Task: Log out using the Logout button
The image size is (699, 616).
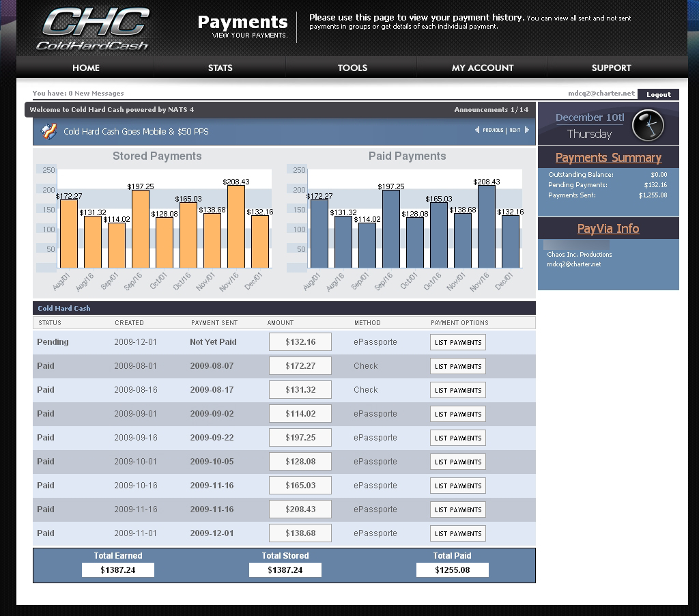Action: tap(659, 94)
